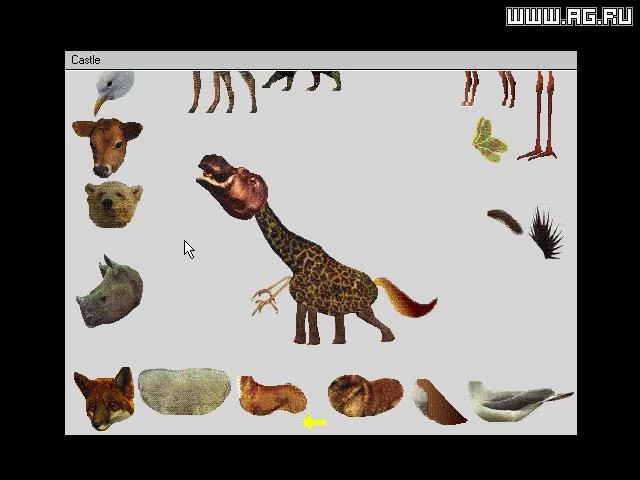
Task: Choose the dark green reptile legs
Action: 302,81
